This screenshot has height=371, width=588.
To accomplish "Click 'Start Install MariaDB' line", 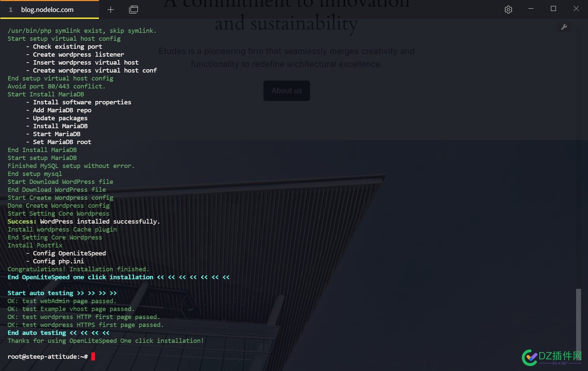I will (46, 94).
